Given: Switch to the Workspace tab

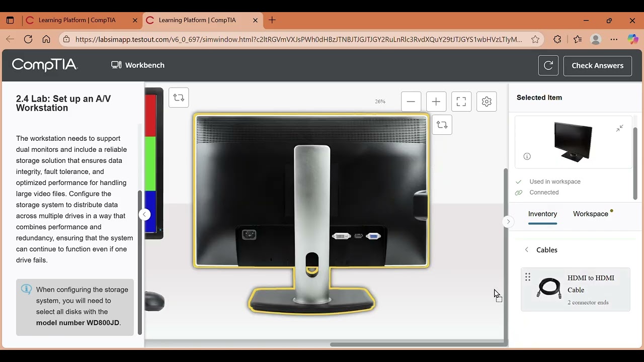Looking at the screenshot, I should [591, 214].
